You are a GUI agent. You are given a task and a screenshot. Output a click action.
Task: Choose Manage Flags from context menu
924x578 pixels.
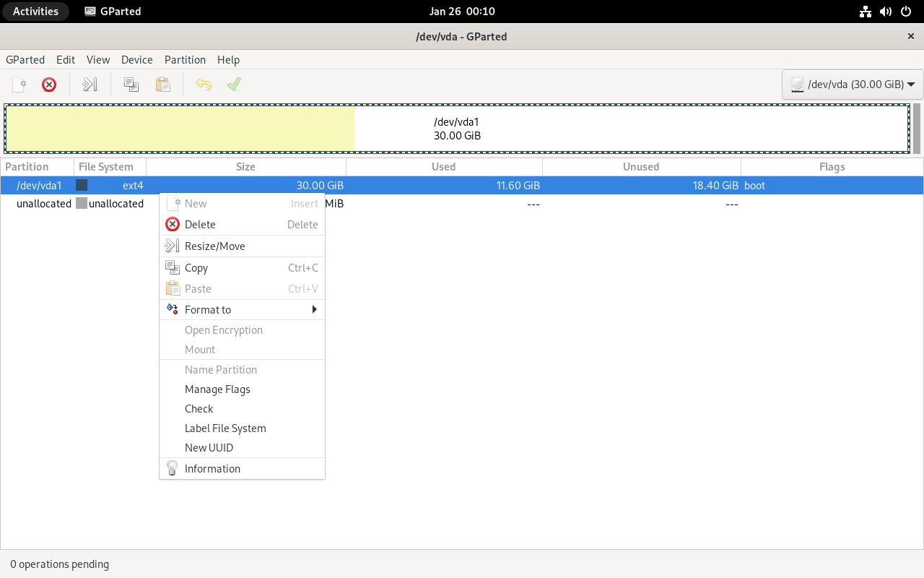coord(217,389)
